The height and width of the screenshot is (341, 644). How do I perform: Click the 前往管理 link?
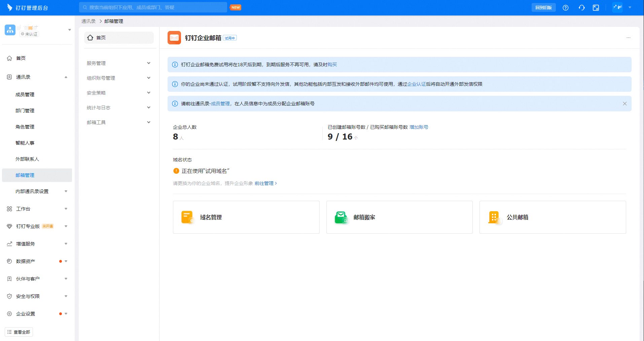tap(266, 183)
